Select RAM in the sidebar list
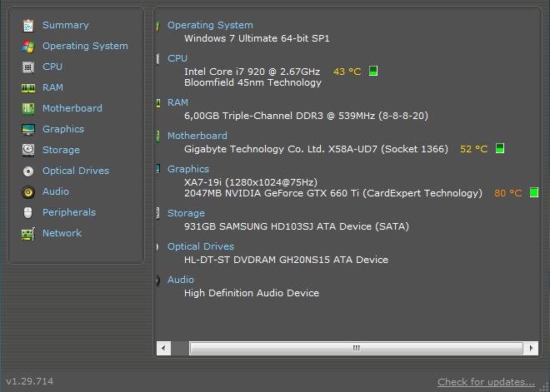 pos(53,87)
